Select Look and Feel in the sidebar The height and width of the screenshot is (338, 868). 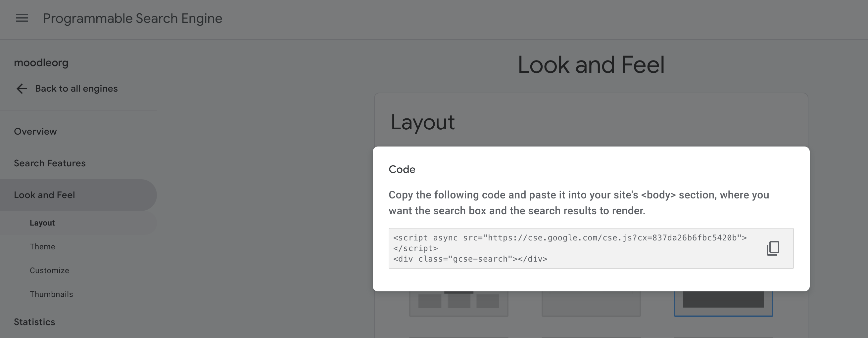click(78, 195)
